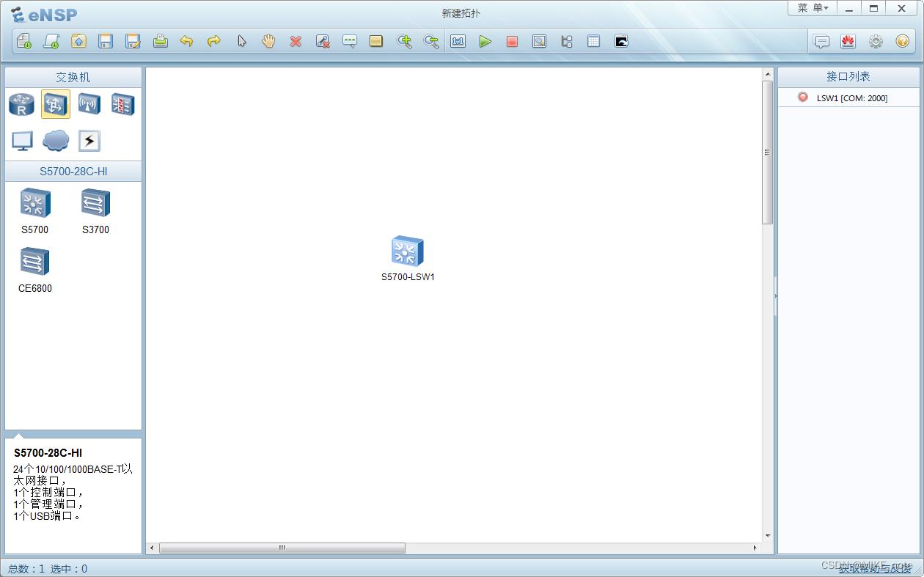Add a text note with the speech bubble tool
The width and height of the screenshot is (924, 577).
pos(350,41)
